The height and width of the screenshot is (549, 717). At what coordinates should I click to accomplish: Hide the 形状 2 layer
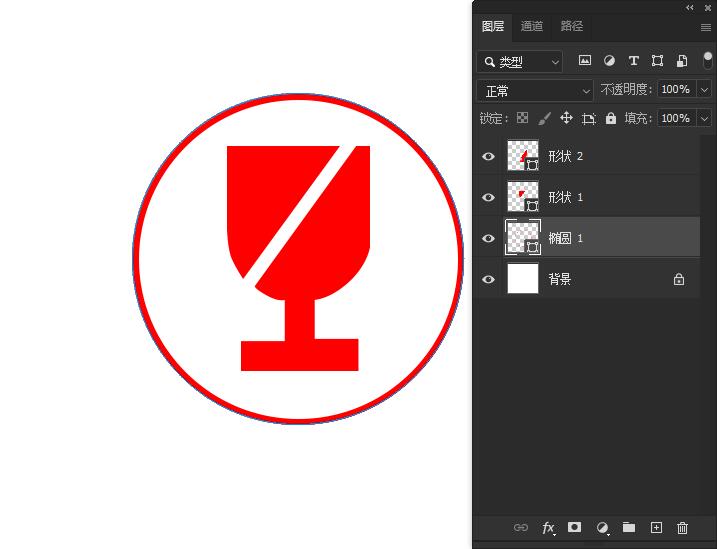[488, 156]
